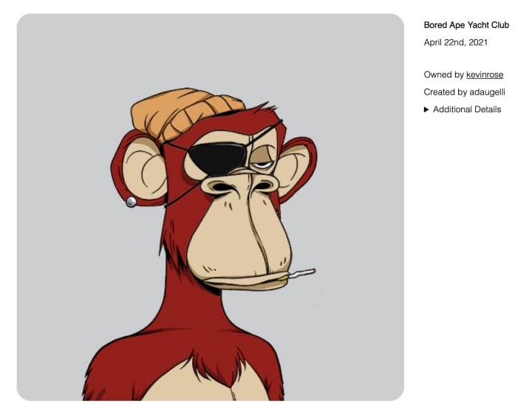Click the Additional Details label text
The width and height of the screenshot is (532, 417).
coord(467,109)
